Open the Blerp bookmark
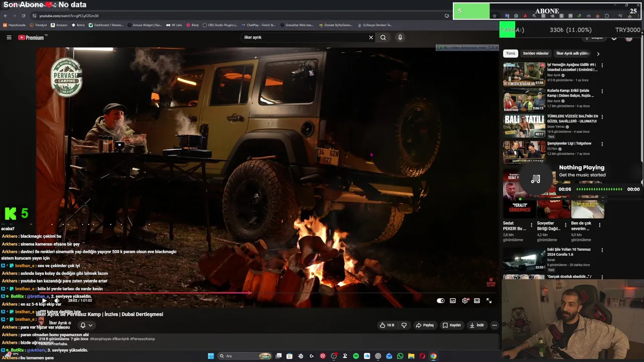 (x=193, y=25)
